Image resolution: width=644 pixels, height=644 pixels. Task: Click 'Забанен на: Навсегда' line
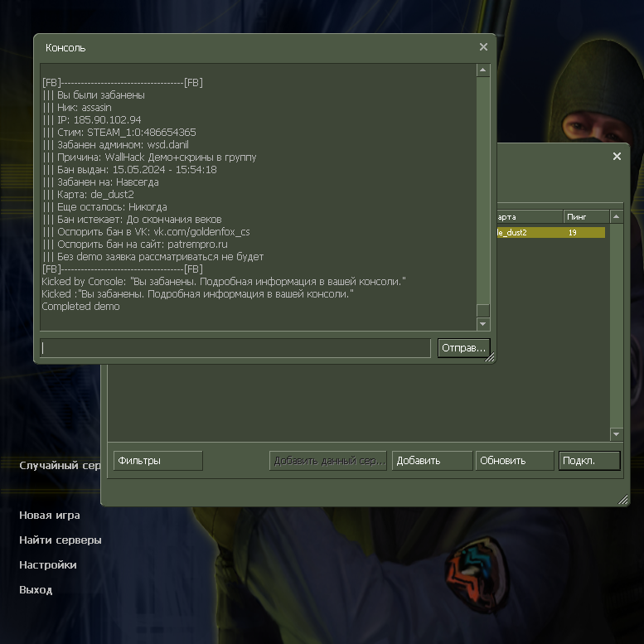pyautogui.click(x=100, y=182)
